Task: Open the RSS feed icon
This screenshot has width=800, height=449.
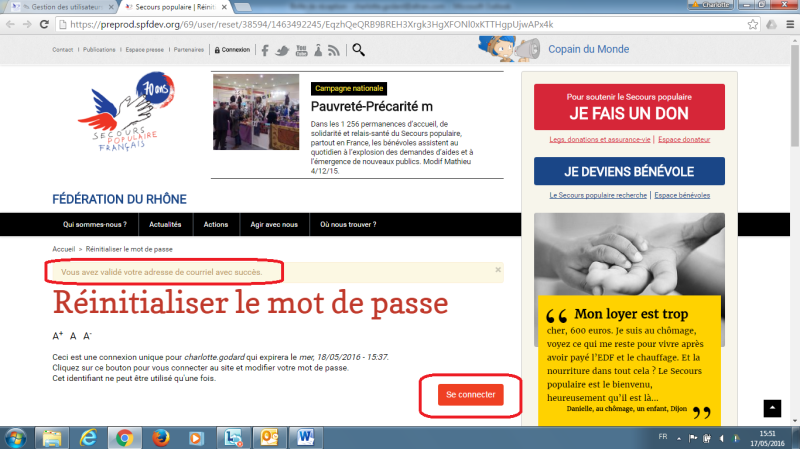Action: [334, 50]
